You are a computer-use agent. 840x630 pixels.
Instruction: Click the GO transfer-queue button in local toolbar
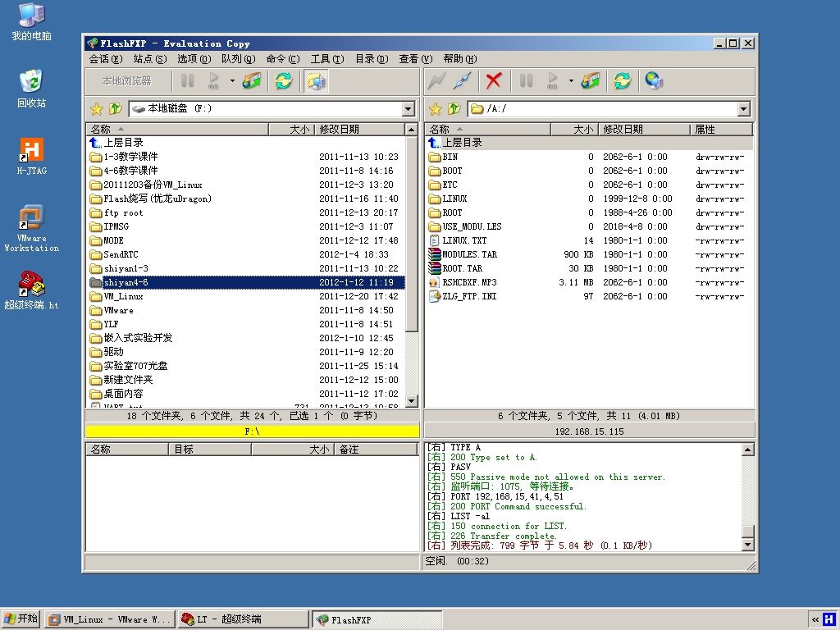(214, 81)
